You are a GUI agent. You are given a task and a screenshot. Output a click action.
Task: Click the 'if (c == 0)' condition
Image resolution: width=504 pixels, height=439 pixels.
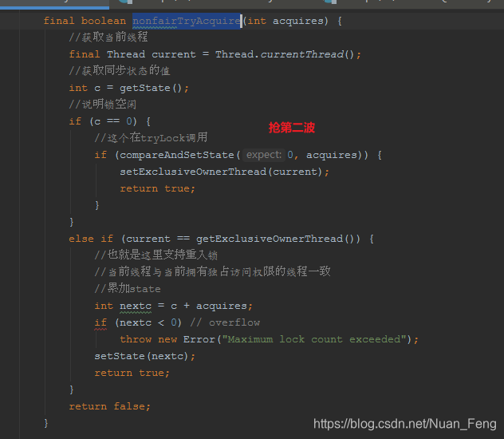[103, 121]
